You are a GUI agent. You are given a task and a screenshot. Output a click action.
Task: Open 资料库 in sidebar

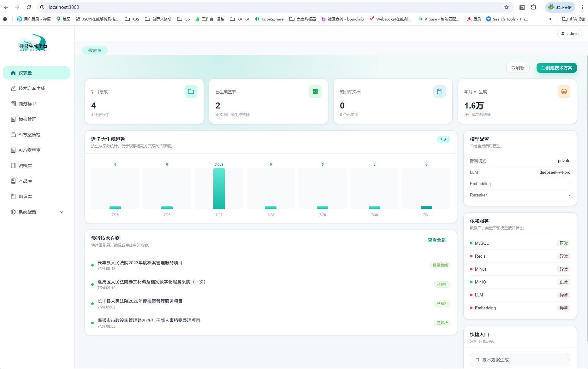point(36,166)
